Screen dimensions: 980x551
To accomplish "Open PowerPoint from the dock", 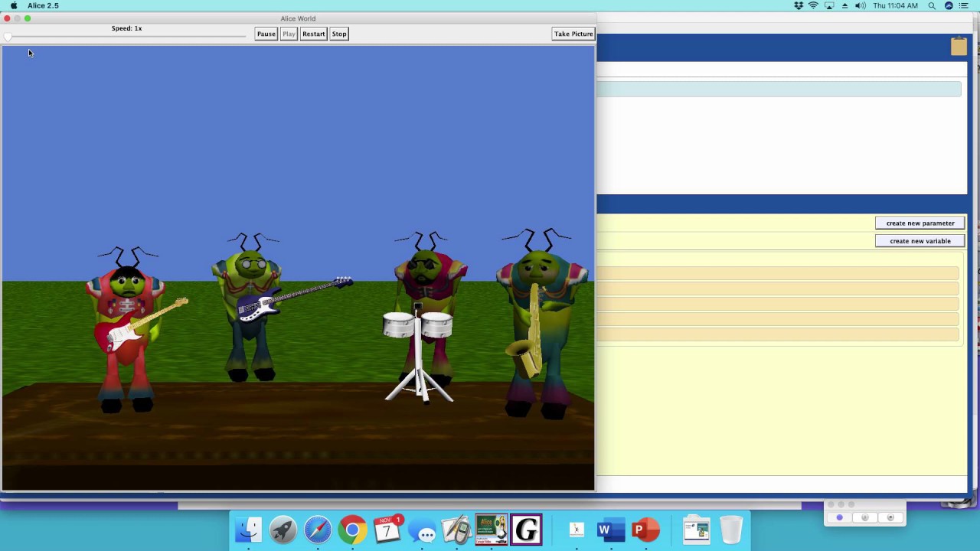I will pyautogui.click(x=645, y=530).
